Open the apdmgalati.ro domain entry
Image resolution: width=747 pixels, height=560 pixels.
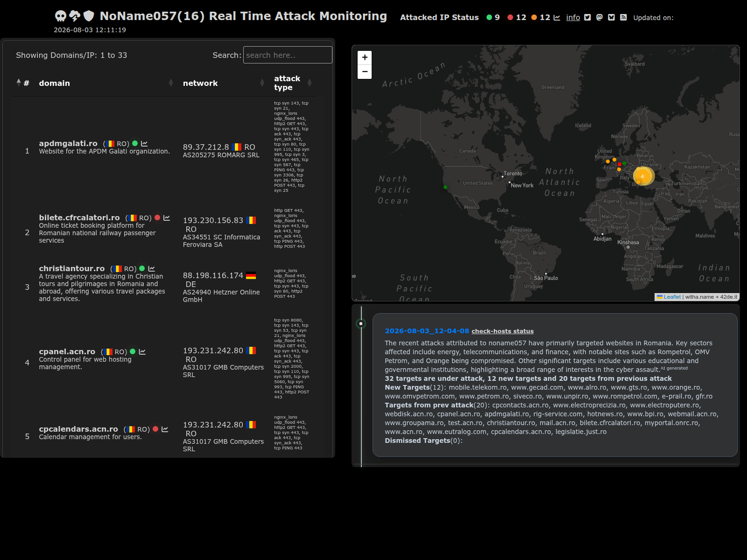pos(68,143)
